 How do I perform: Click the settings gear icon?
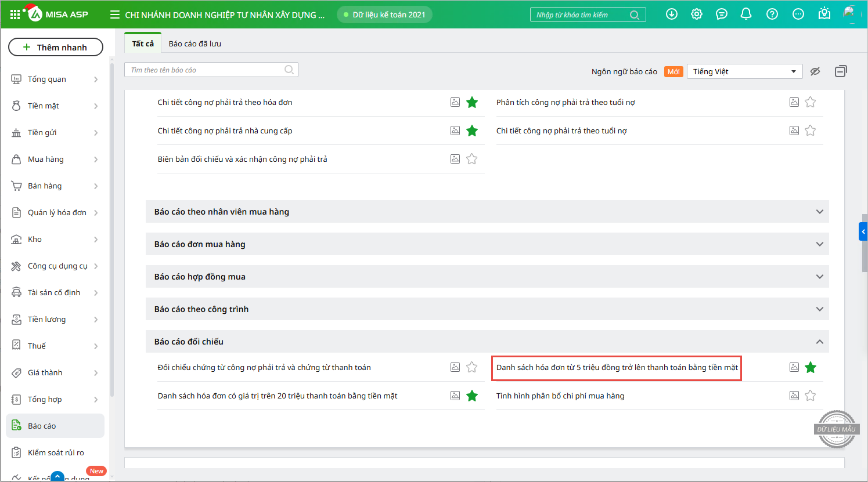(697, 15)
